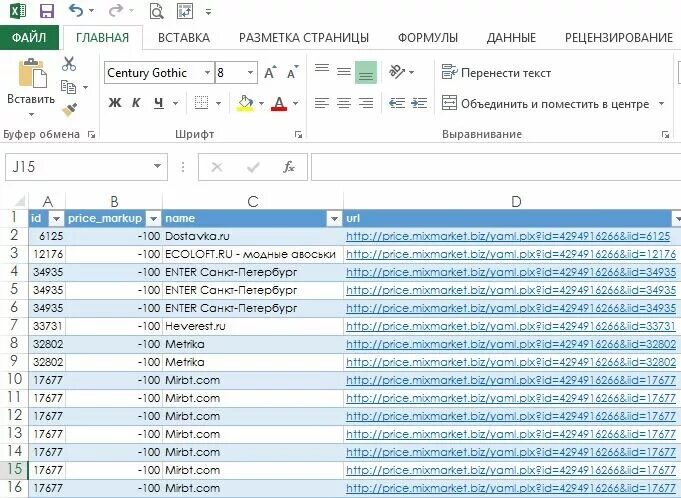The width and height of the screenshot is (681, 498).
Task: Click Перенести текст wrap text button
Action: click(496, 73)
